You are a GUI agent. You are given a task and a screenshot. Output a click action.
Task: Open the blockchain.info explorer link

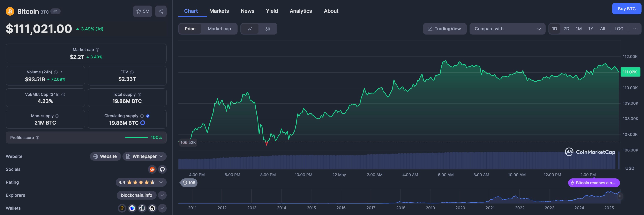tap(136, 195)
